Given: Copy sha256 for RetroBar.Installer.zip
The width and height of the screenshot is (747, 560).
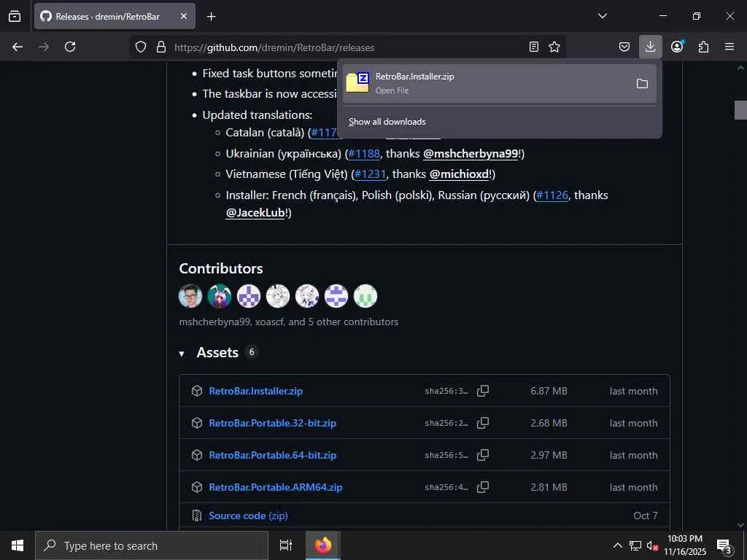Looking at the screenshot, I should tap(483, 391).
